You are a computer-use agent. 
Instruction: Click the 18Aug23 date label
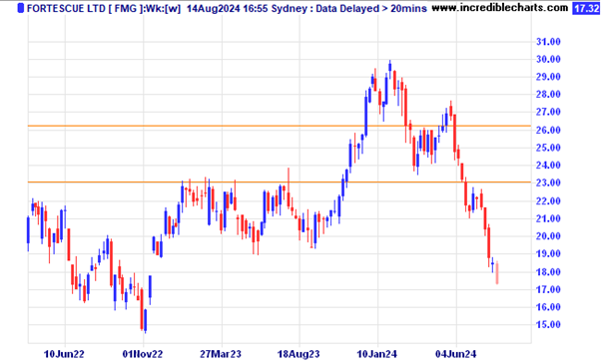(299, 354)
